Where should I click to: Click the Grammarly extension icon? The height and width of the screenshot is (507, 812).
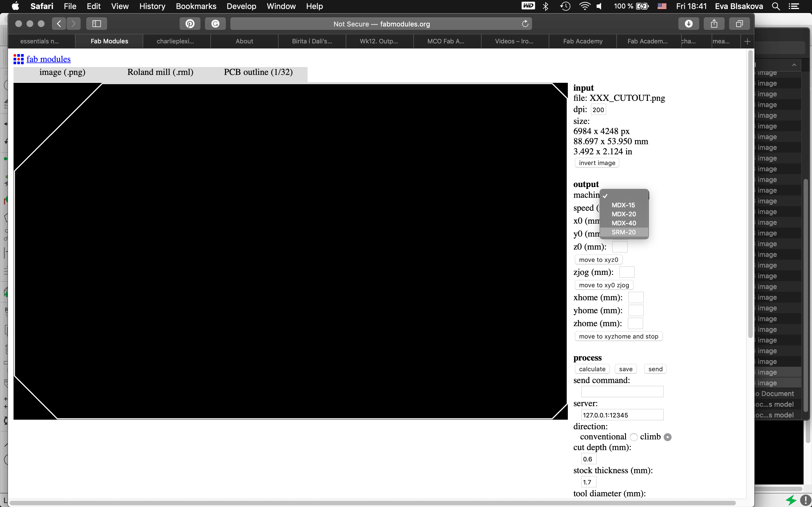click(x=215, y=24)
